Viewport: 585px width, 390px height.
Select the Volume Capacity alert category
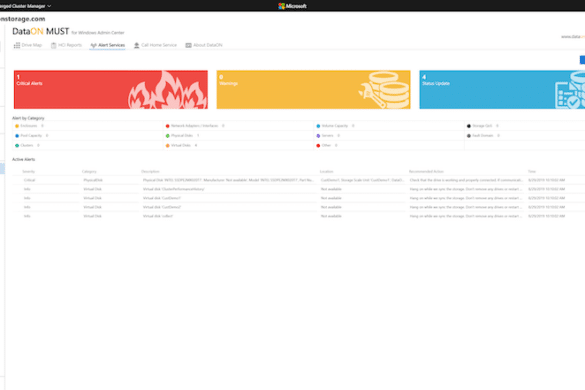335,126
